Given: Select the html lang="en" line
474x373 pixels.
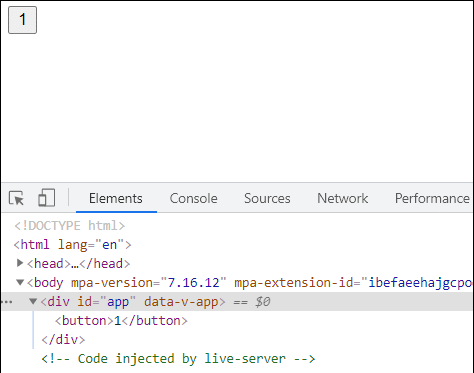Looking at the screenshot, I should [x=72, y=245].
